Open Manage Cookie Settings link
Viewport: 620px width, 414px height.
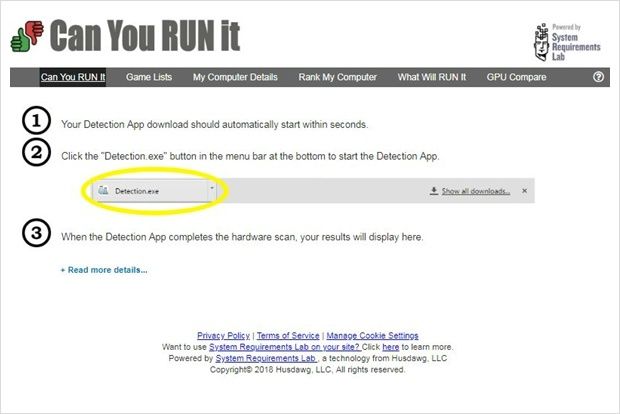(372, 336)
